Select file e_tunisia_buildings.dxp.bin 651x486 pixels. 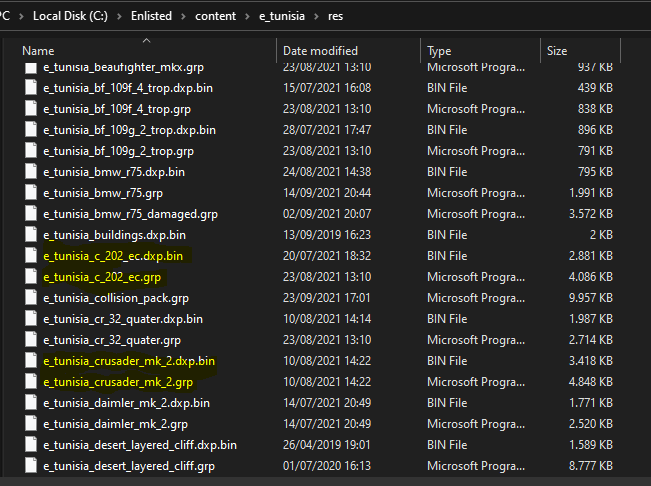click(x=114, y=235)
